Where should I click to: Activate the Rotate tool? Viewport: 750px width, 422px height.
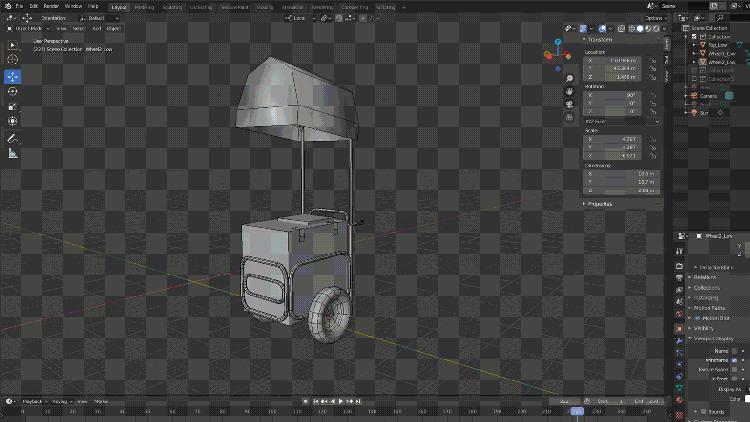click(13, 91)
